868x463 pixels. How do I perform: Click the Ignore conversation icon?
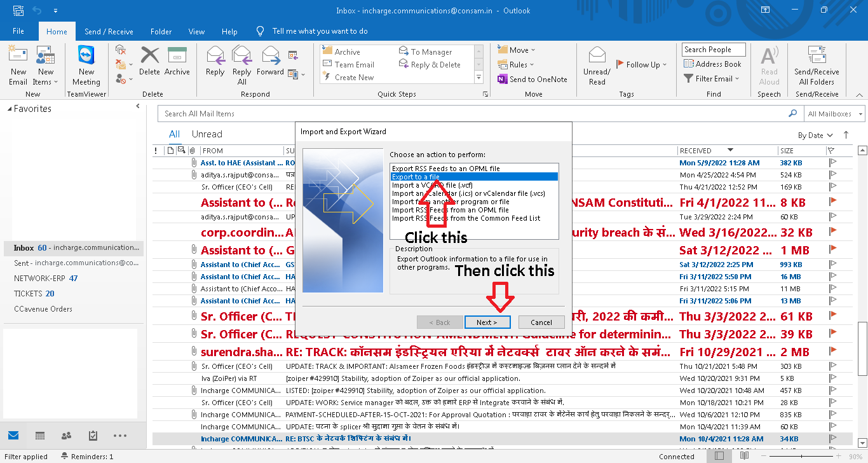pyautogui.click(x=121, y=50)
